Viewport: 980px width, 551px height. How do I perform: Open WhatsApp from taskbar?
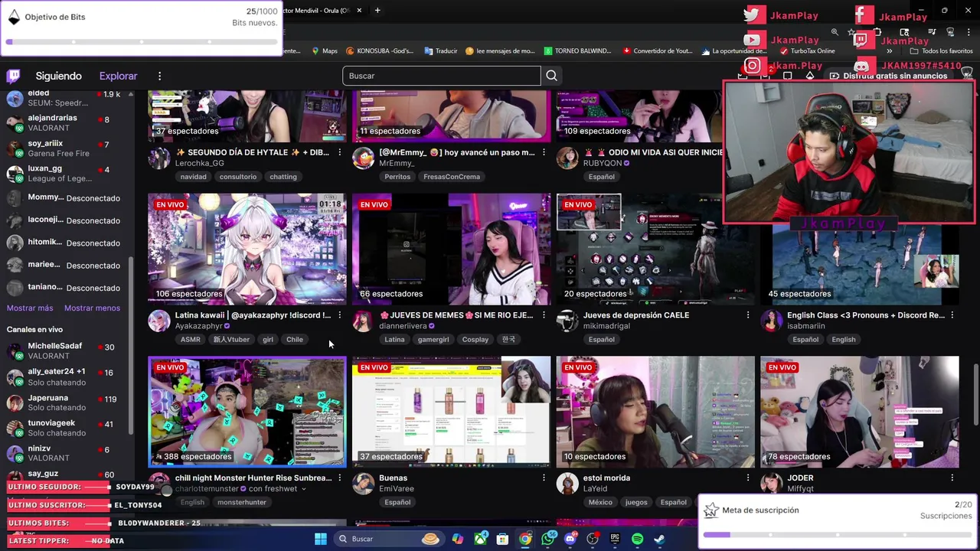pos(547,539)
